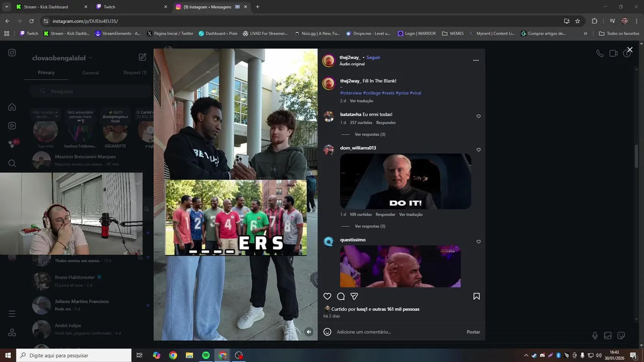
Task: Focus the Pesquisar messages search field
Action: [91, 92]
